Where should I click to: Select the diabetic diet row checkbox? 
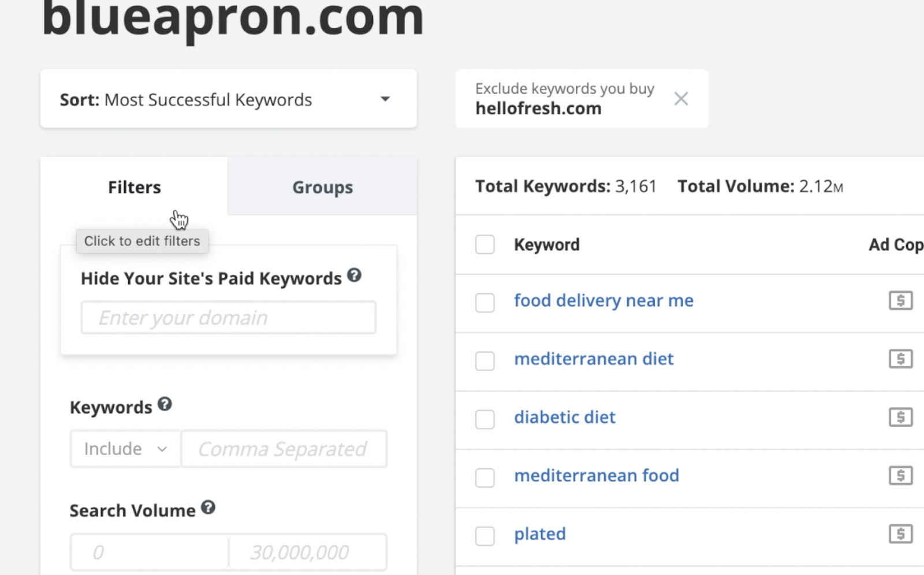point(485,419)
